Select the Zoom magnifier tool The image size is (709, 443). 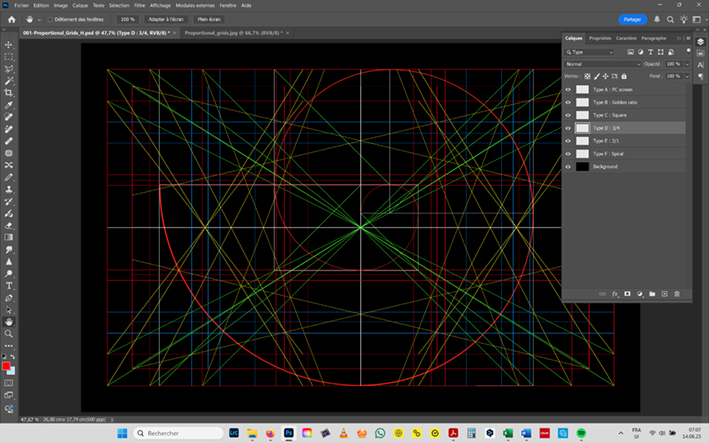[9, 333]
